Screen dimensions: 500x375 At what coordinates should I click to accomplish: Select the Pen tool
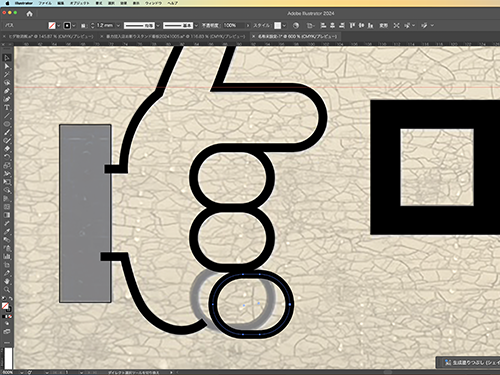(7, 91)
